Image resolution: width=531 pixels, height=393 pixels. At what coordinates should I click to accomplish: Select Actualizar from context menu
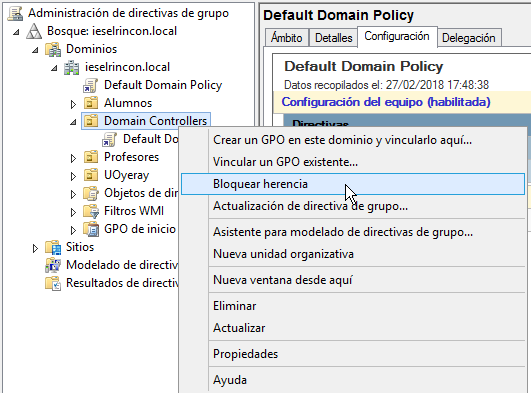[x=353, y=328]
